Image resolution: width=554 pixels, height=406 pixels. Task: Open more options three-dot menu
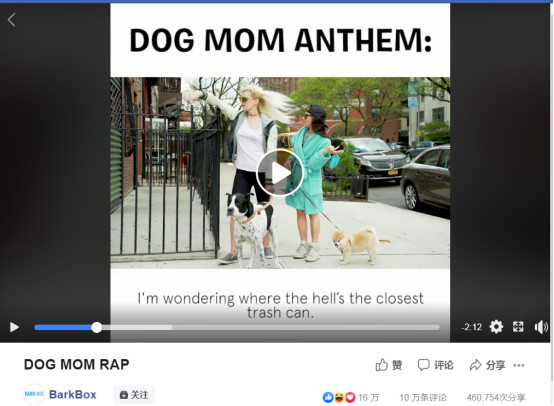(x=519, y=365)
